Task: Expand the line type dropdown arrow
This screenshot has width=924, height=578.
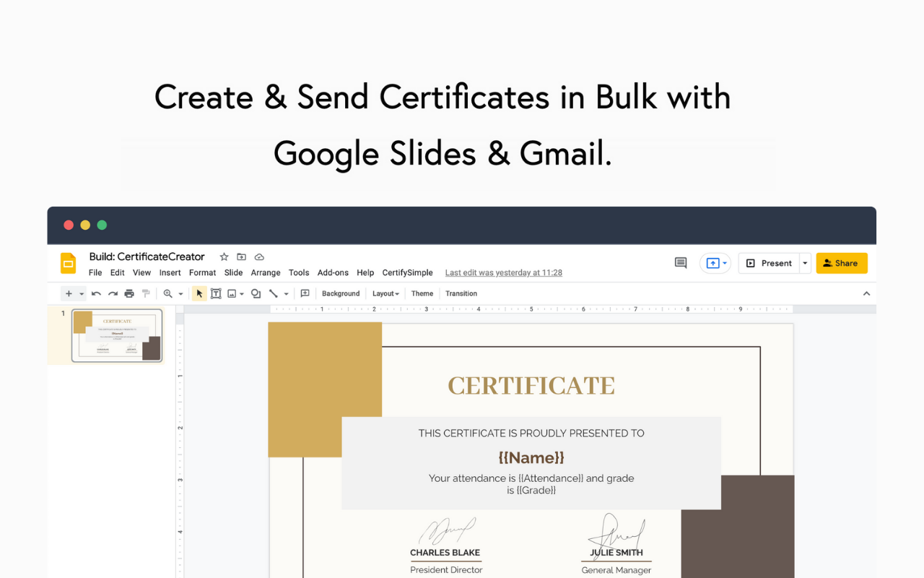Action: (286, 294)
